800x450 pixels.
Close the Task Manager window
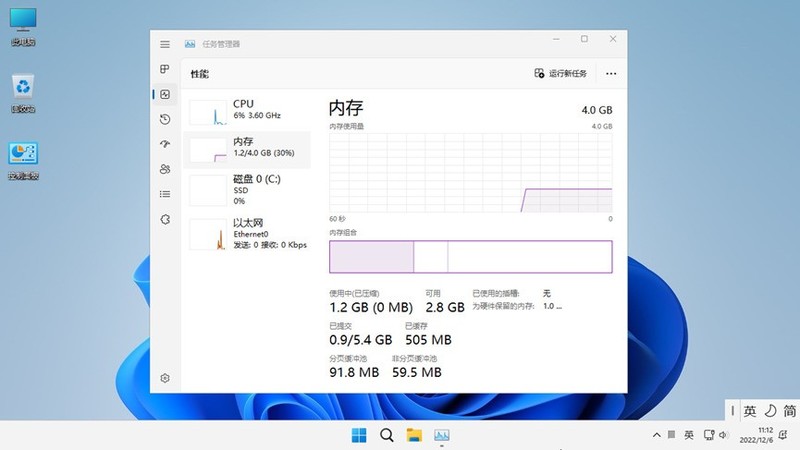click(x=613, y=39)
